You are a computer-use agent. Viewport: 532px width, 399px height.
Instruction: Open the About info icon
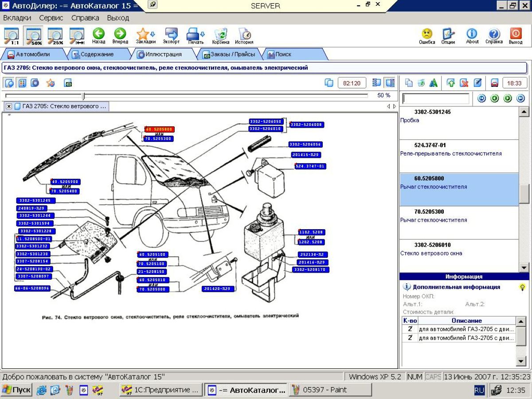point(472,35)
